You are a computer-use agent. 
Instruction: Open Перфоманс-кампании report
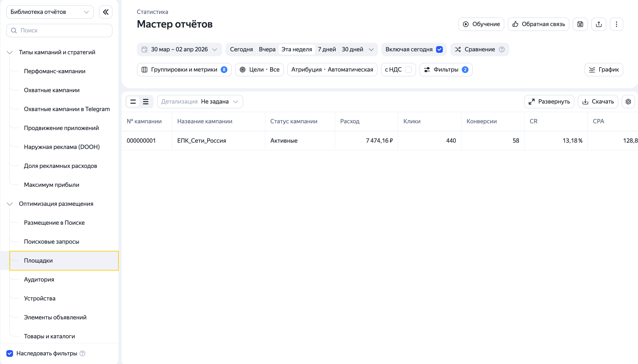pyautogui.click(x=55, y=72)
